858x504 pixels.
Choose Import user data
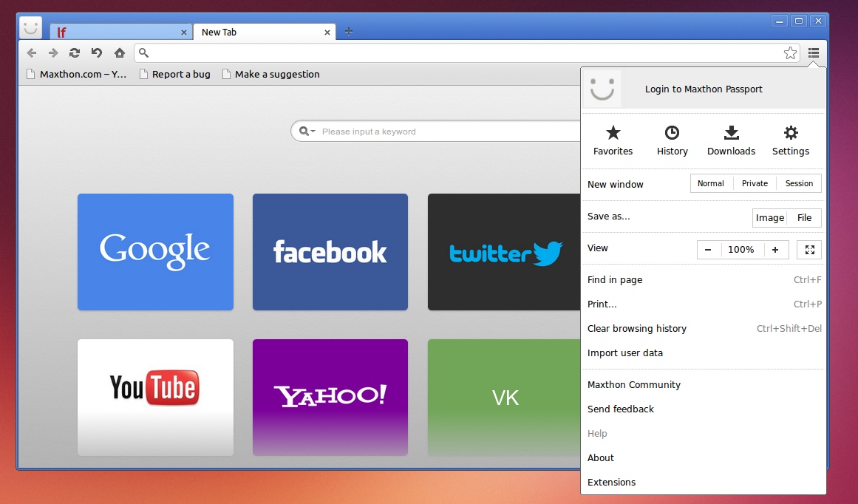pyautogui.click(x=704, y=353)
